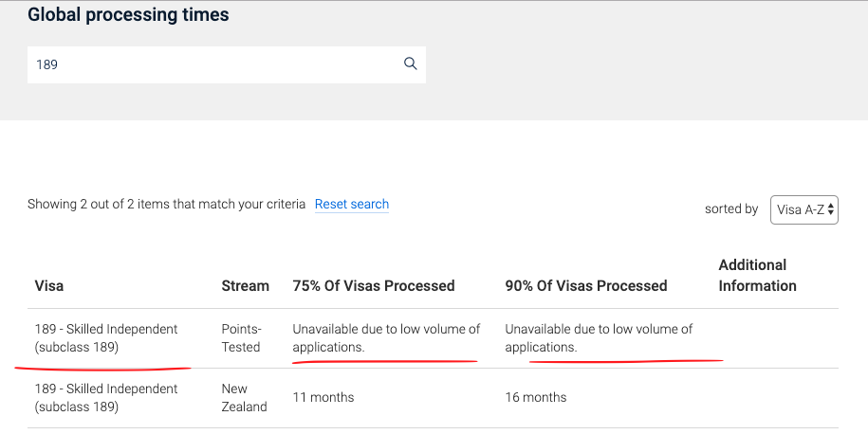The width and height of the screenshot is (868, 434).
Task: Click the 11 months processing time
Action: coord(323,397)
